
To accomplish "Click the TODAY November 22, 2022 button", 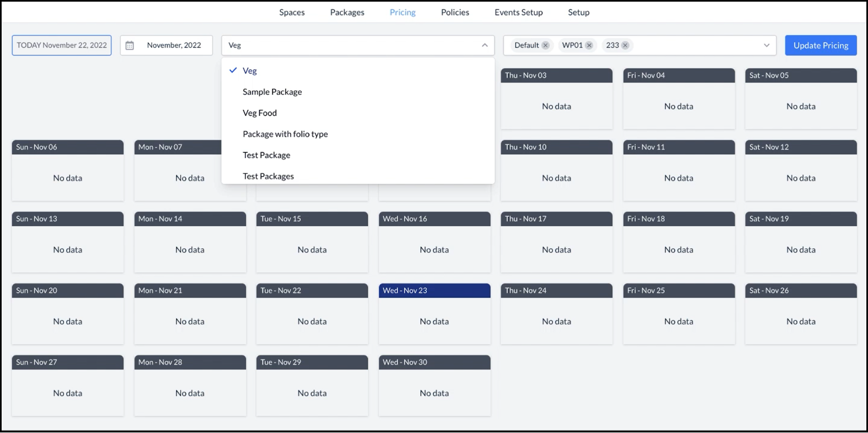I will [62, 46].
